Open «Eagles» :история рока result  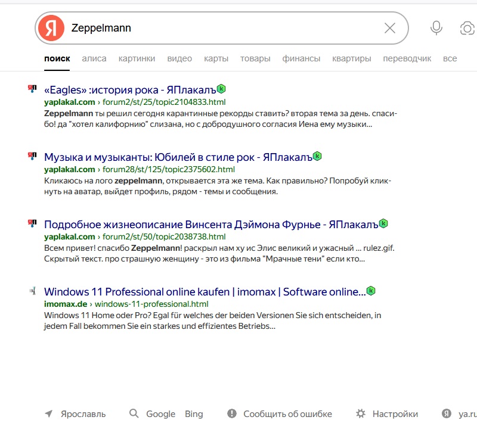point(130,90)
